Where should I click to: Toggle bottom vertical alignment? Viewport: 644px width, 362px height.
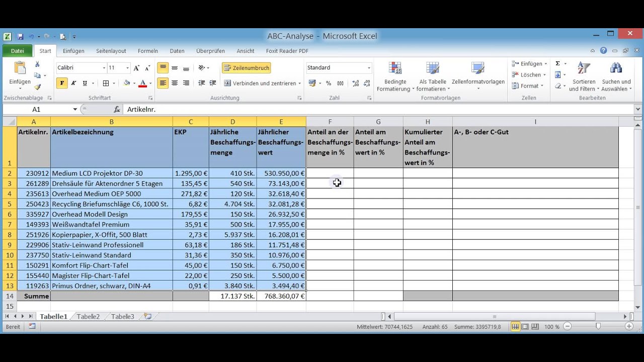pos(186,68)
